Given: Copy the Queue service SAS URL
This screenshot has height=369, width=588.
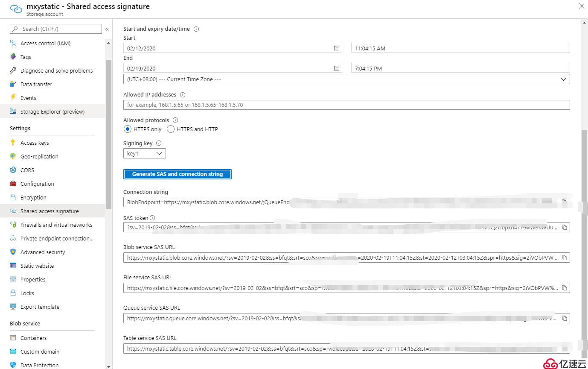Looking at the screenshot, I should 565,318.
